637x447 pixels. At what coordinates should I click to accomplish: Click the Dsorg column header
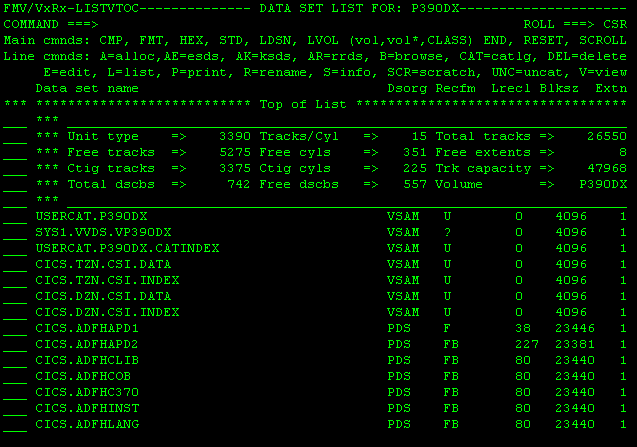407,89
